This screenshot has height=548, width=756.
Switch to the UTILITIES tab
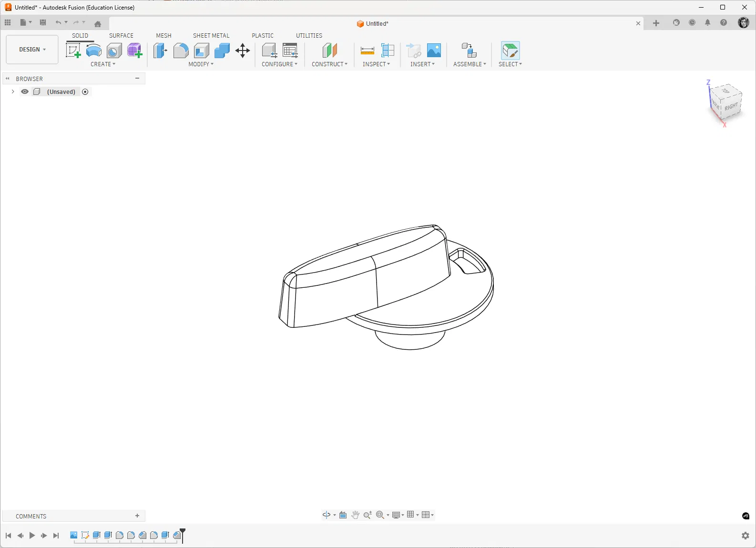[309, 36]
